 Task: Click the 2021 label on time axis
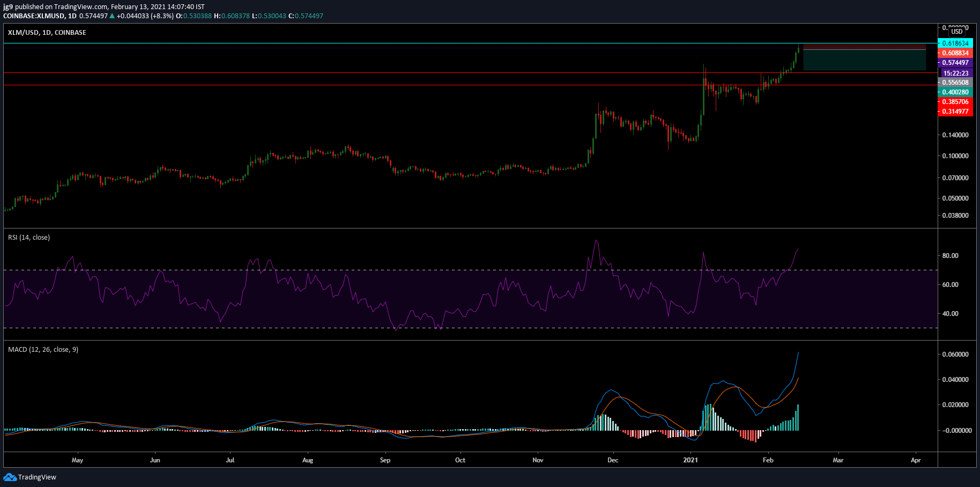691,460
